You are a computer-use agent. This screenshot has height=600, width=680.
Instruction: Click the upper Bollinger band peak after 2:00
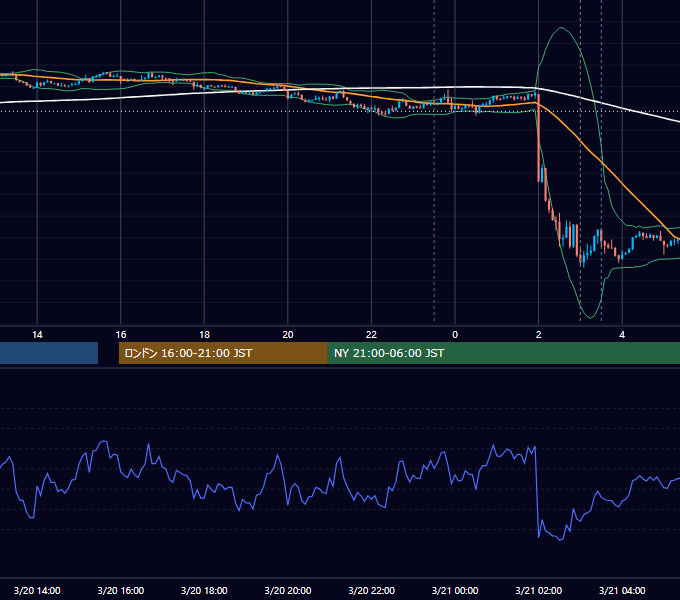pos(562,29)
